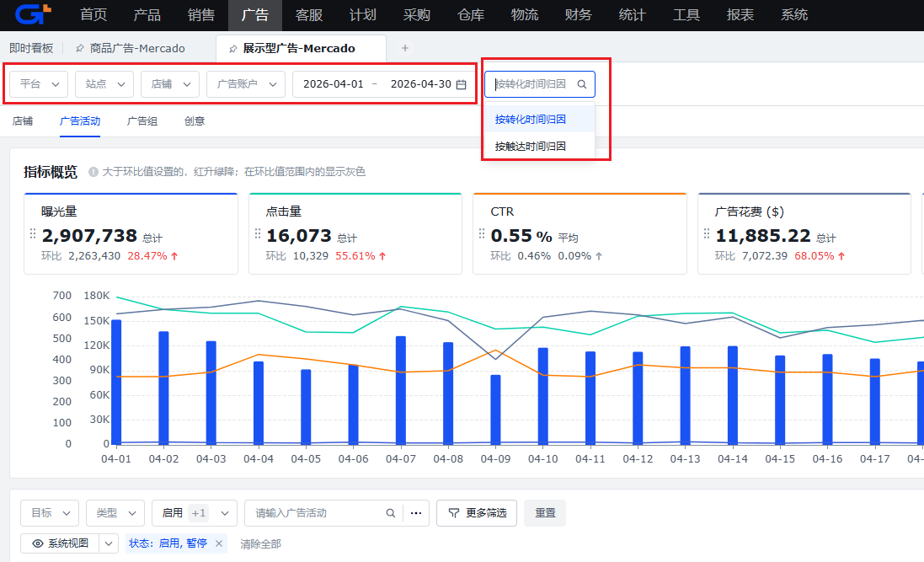924x562 pixels.
Task: Expand the 站点 dropdown
Action: [104, 84]
